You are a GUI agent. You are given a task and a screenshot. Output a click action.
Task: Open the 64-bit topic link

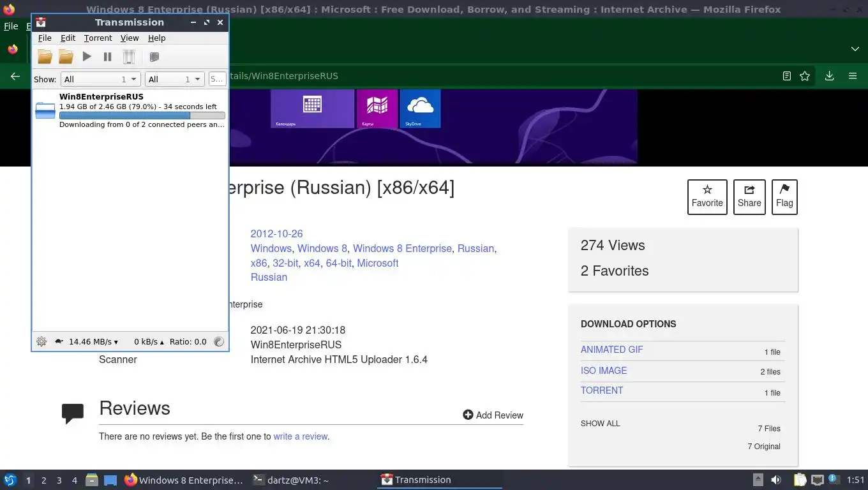point(338,263)
